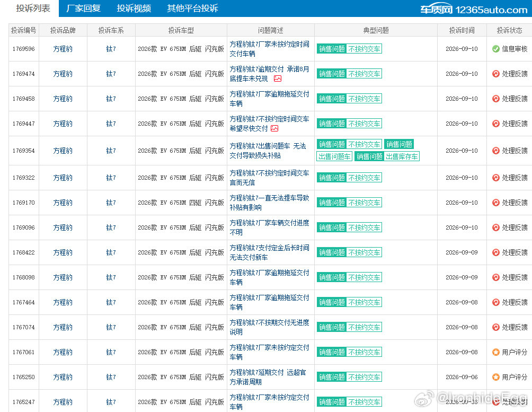This screenshot has width=532, height=412.
Task: Click the 不按约交车 tag in row 1769354
Action: click(364, 144)
